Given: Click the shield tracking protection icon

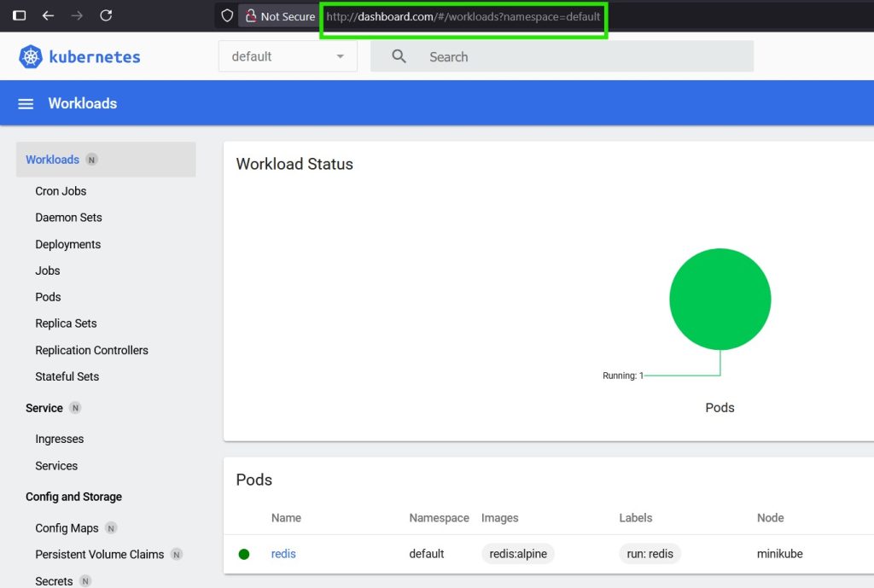Looking at the screenshot, I should point(227,15).
